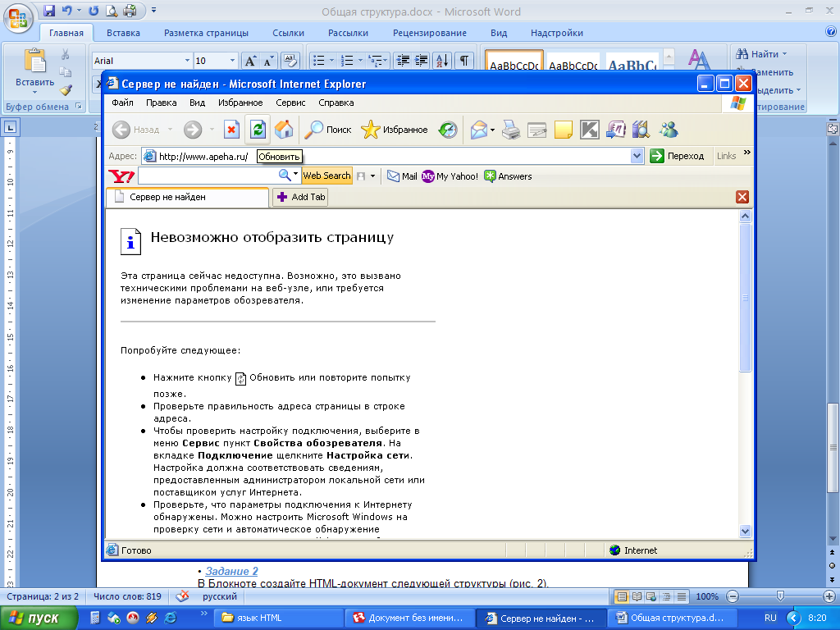
Task: Click the Web Search button on Yahoo toolbar
Action: tap(326, 176)
